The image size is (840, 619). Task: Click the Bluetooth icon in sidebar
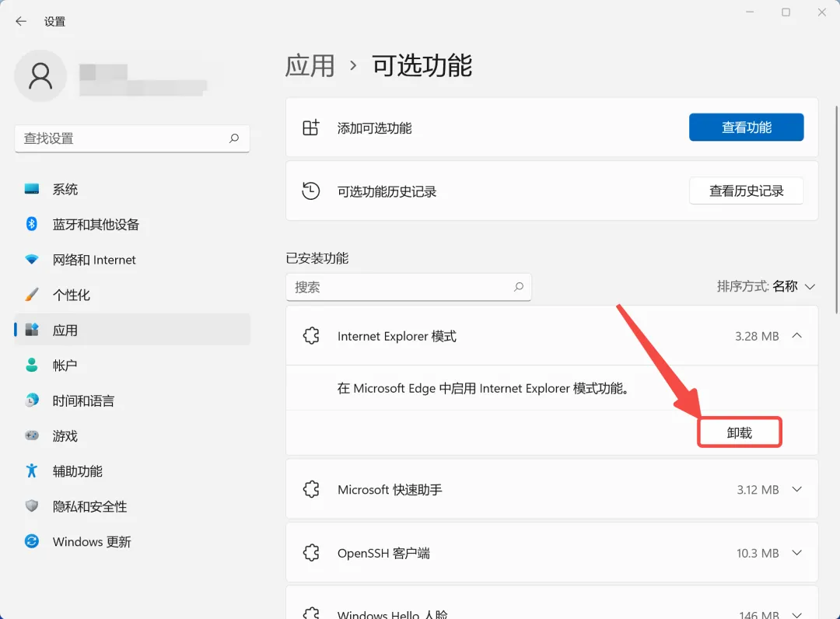click(32, 224)
